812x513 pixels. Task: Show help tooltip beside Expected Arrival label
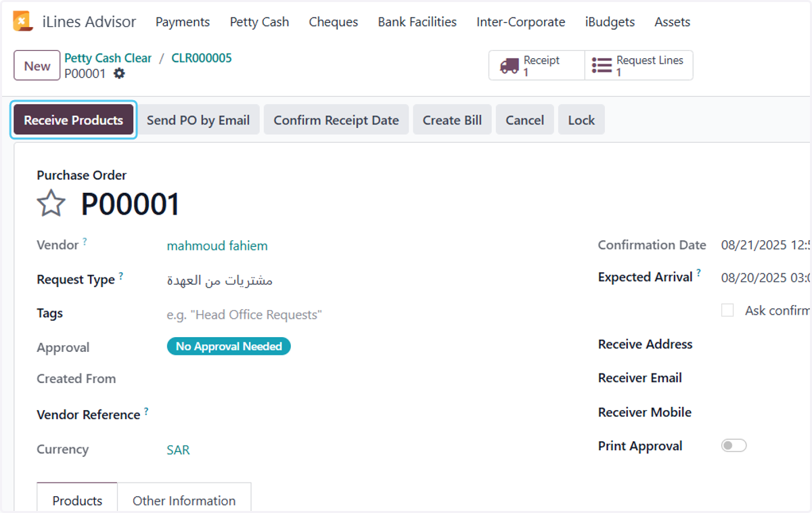click(x=698, y=273)
